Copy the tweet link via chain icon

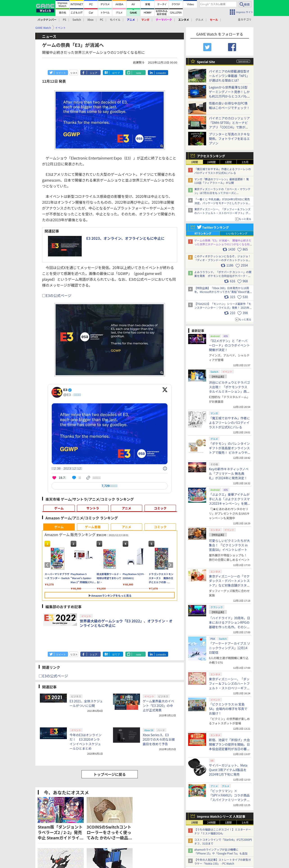coord(88,477)
